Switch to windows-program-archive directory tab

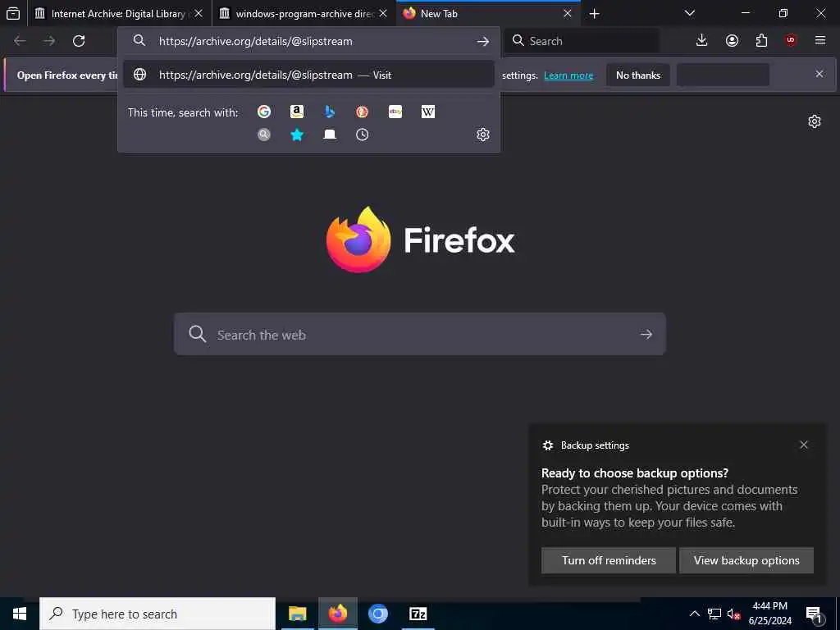304,13
